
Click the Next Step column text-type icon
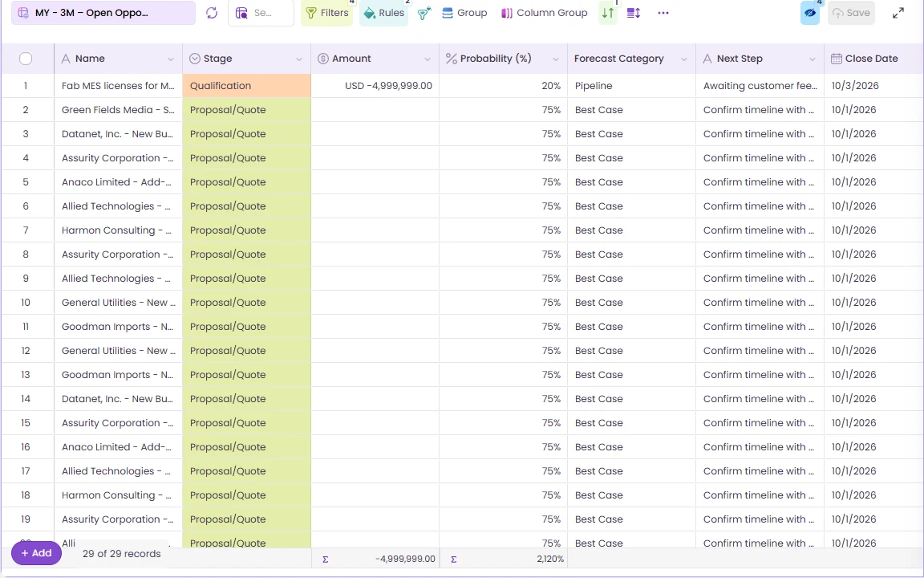[x=707, y=59]
